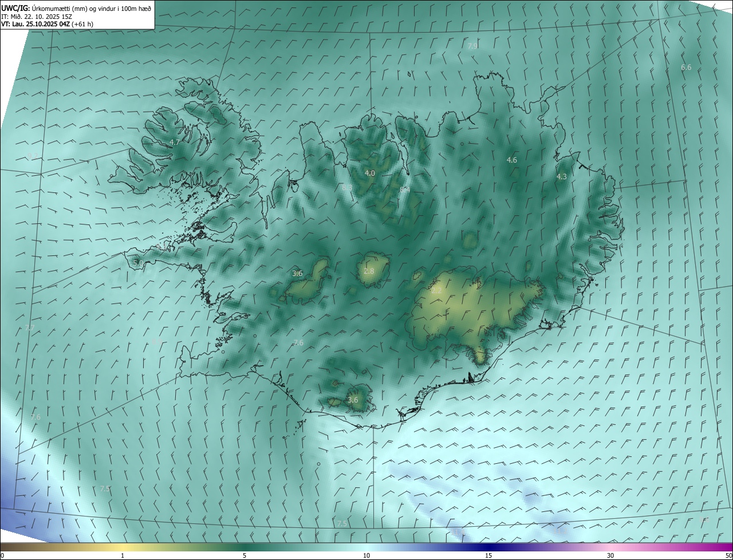Select the 'IT: Mið. 22. 10. 2025 15Z' line
733x560 pixels.
click(37, 17)
